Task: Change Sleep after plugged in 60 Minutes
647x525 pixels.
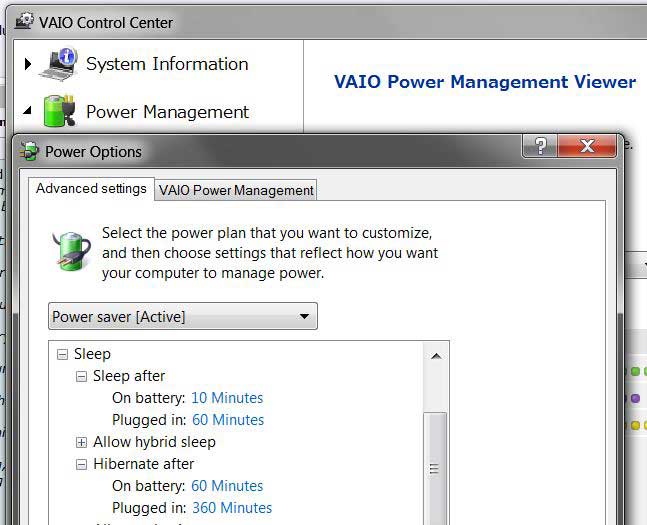Action: [228, 420]
